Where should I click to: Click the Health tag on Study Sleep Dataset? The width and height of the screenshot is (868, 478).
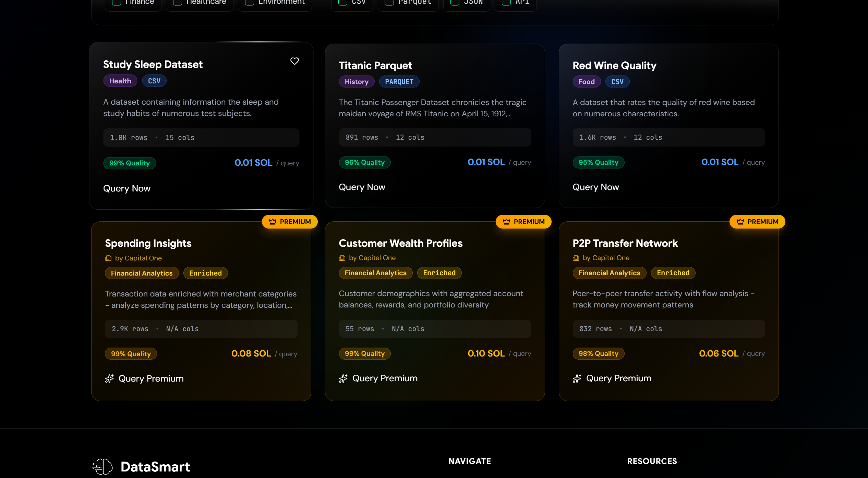click(120, 81)
